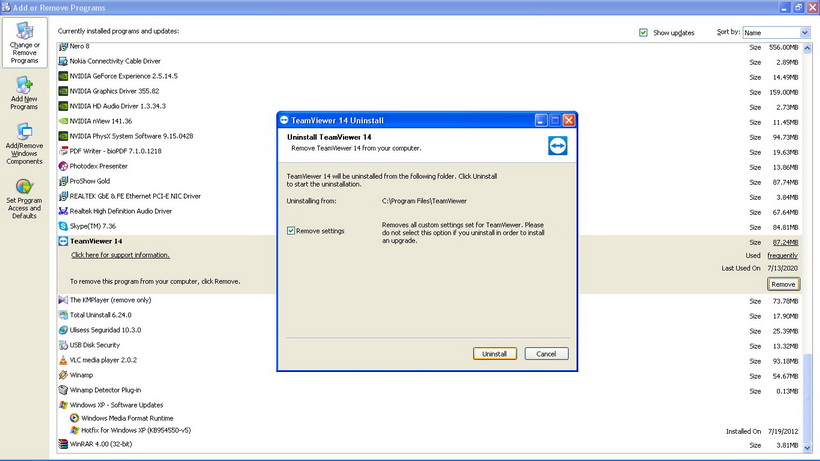
Task: Select 'ProShow Gold' row text
Action: tap(90, 181)
